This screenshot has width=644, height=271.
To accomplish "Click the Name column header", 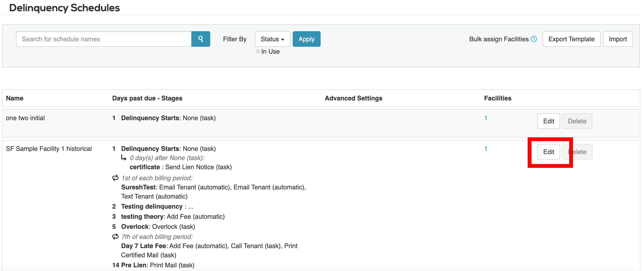I will coord(14,98).
